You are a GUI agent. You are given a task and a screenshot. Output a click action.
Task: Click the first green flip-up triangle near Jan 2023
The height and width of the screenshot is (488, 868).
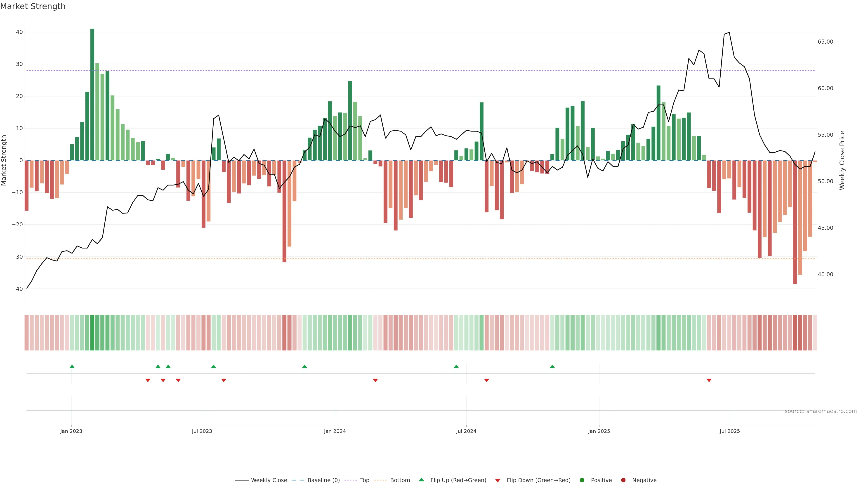coord(72,366)
